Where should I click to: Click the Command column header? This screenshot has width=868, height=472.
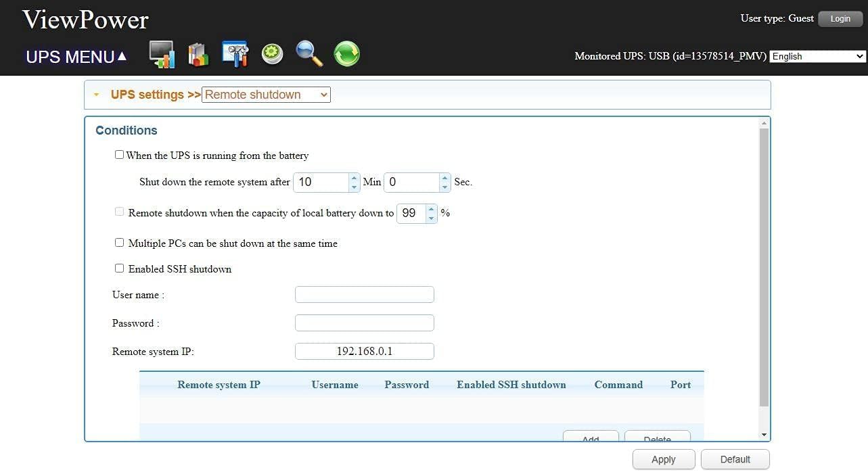618,385
